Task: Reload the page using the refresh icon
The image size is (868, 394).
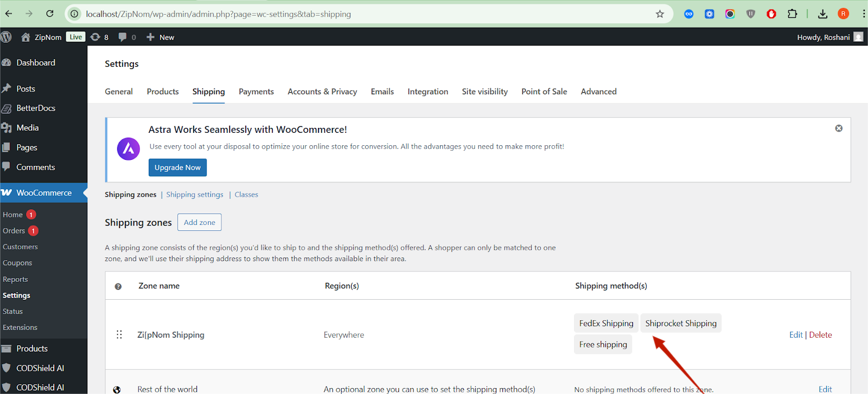Action: (x=50, y=14)
